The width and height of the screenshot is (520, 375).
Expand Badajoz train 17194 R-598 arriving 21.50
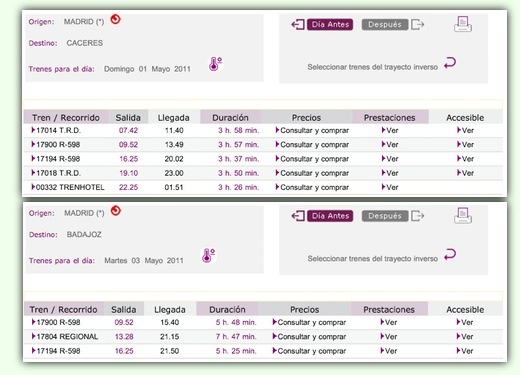[x=56, y=351]
